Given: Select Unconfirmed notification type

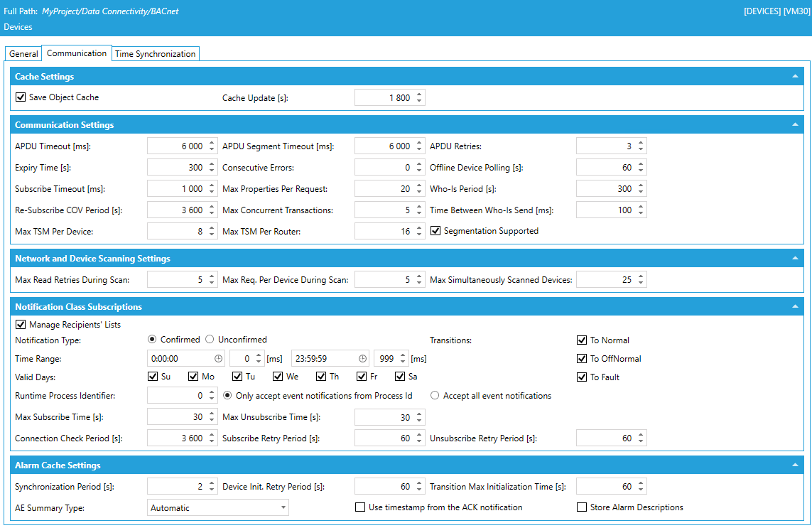Looking at the screenshot, I should tap(209, 340).
